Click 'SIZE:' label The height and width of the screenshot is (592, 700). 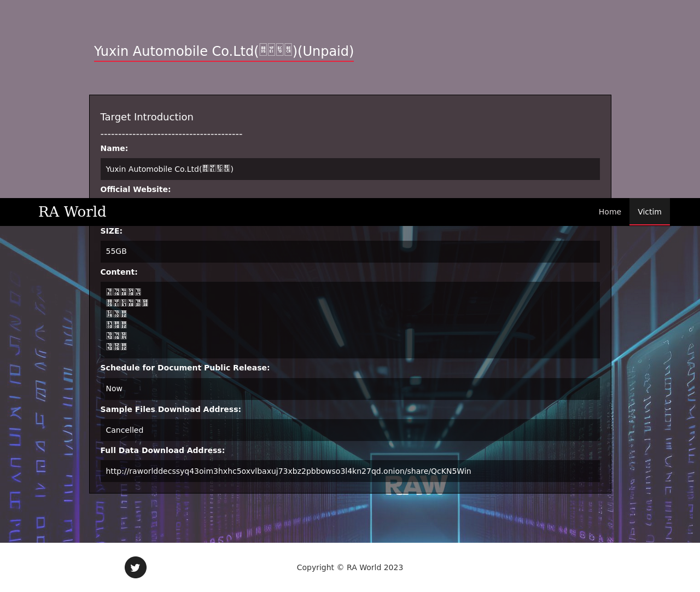112,231
